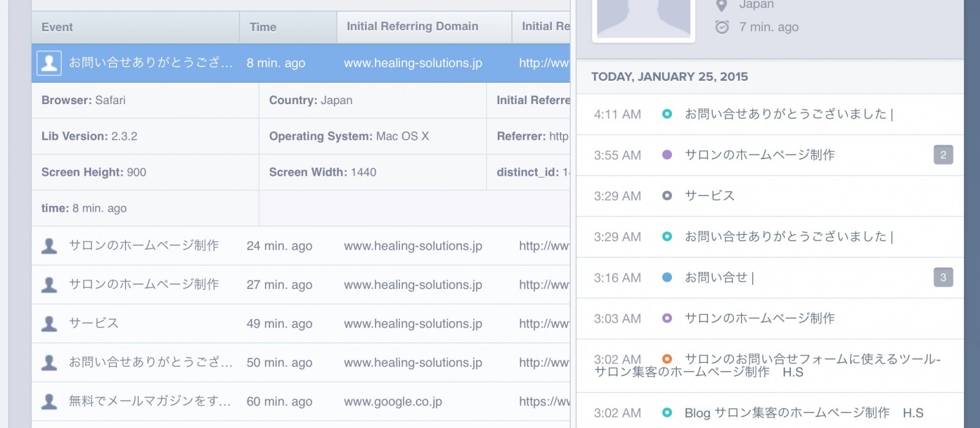980x428 pixels.
Task: Click www.google.co.jp referring domain cell
Action: point(393,402)
